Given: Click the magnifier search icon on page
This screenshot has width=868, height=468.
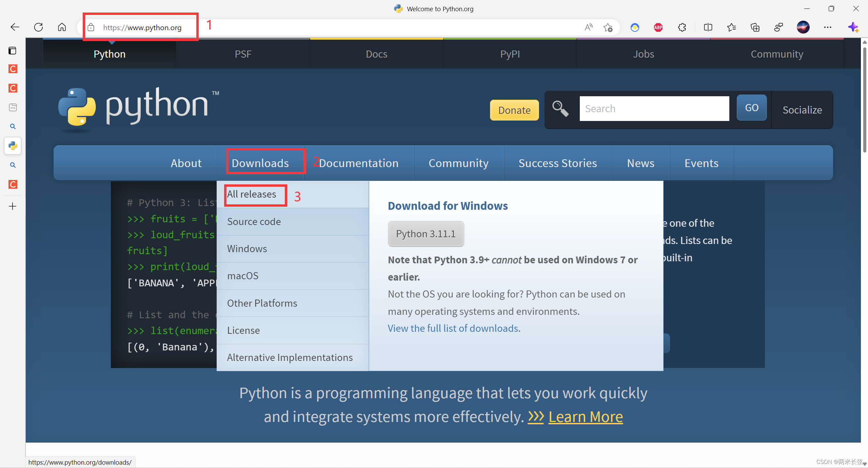Looking at the screenshot, I should (x=560, y=109).
